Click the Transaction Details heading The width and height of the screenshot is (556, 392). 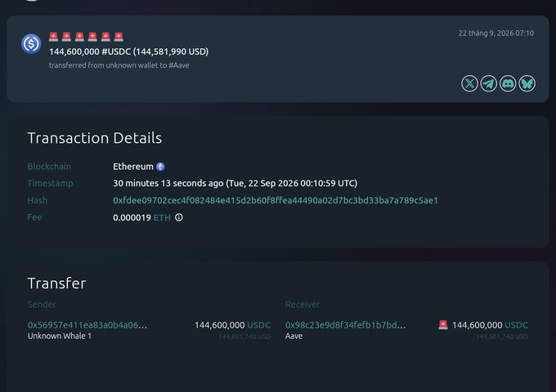(95, 138)
